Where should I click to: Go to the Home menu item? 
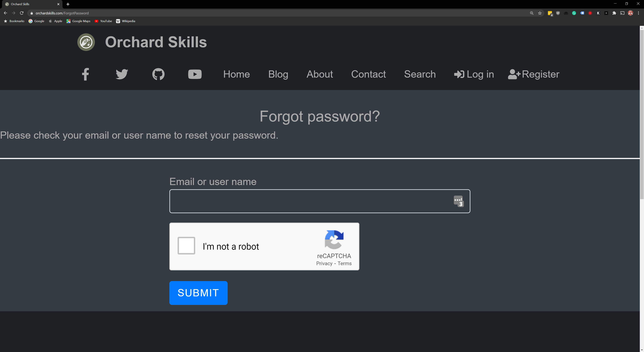click(236, 74)
